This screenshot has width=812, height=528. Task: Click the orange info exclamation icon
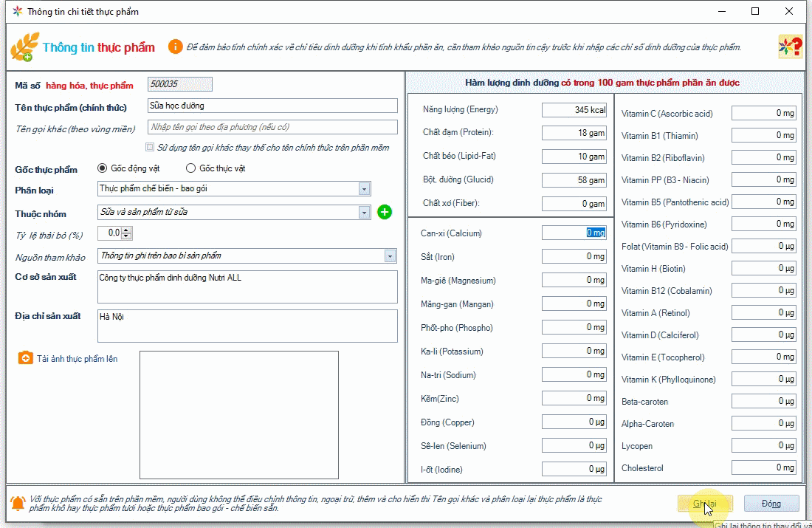[175, 47]
